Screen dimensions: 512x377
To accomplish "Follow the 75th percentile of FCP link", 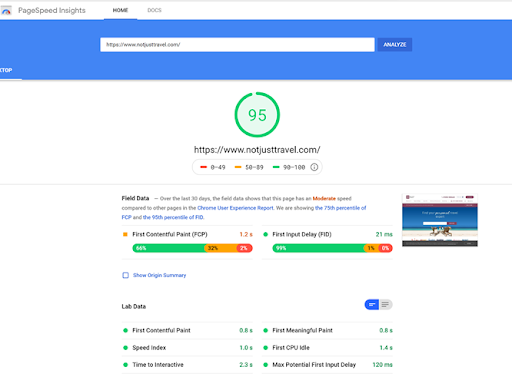I will [x=340, y=208].
